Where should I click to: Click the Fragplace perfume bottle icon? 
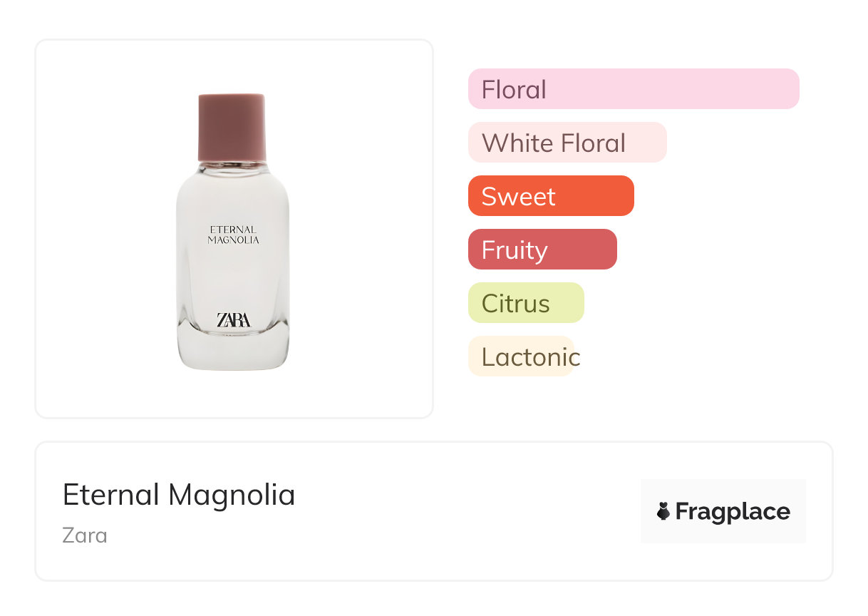[x=663, y=511]
